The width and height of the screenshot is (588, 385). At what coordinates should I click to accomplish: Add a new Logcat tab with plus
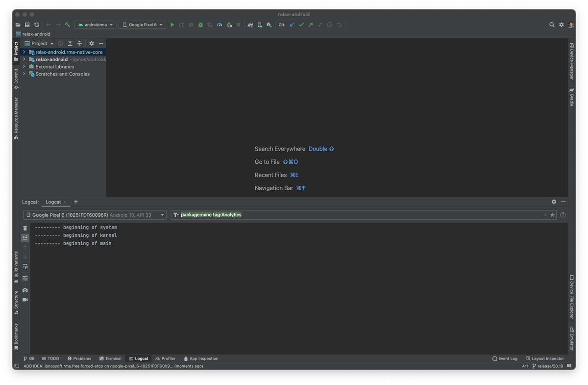point(76,202)
